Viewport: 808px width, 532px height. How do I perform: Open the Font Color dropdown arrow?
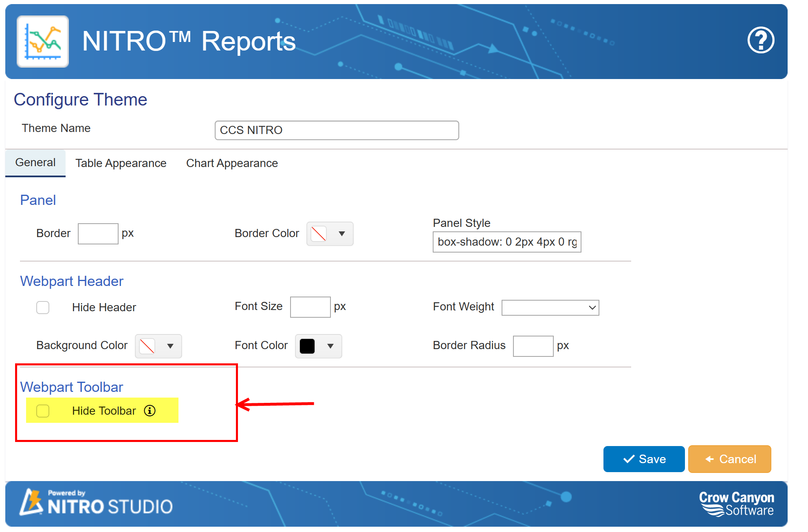(330, 346)
